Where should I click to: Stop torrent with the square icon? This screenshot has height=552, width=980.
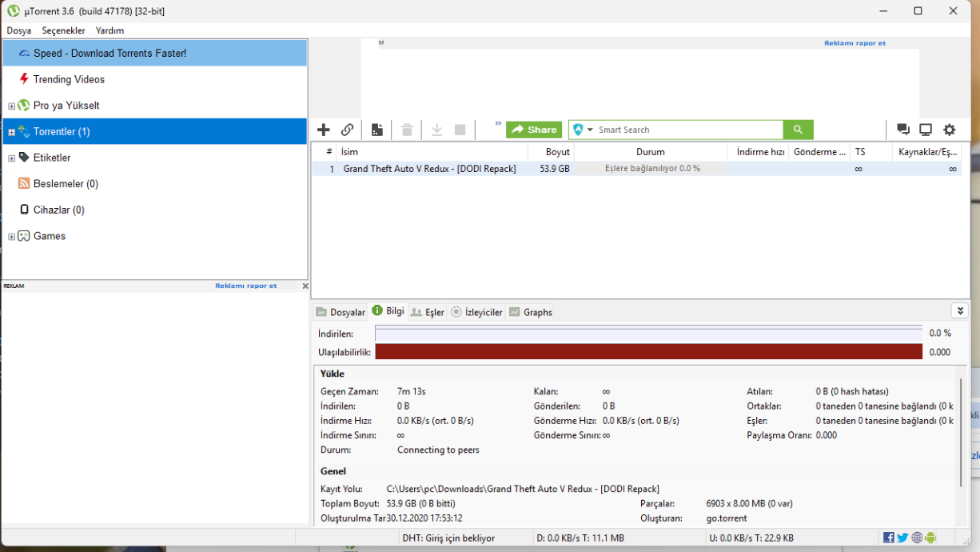460,130
